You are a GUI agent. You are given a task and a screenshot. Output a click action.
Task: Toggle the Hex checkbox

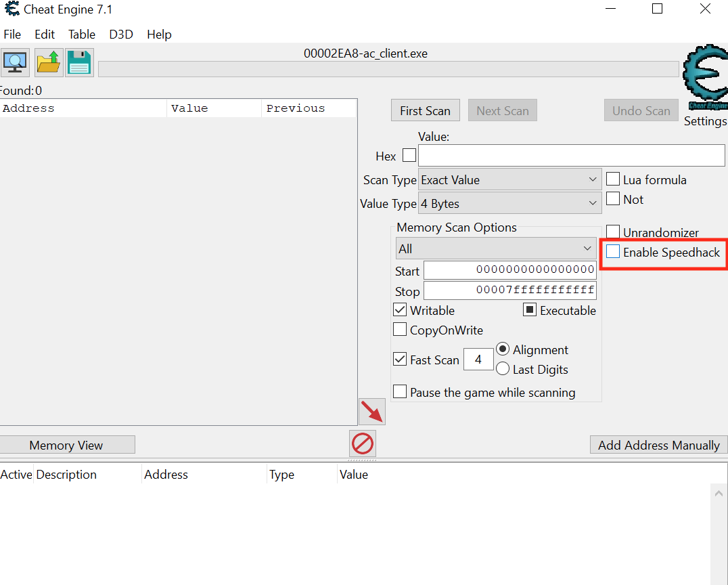pos(409,155)
